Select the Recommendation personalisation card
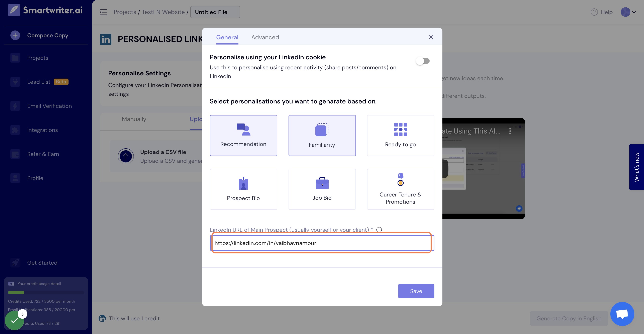The height and width of the screenshot is (334, 644). [x=243, y=135]
